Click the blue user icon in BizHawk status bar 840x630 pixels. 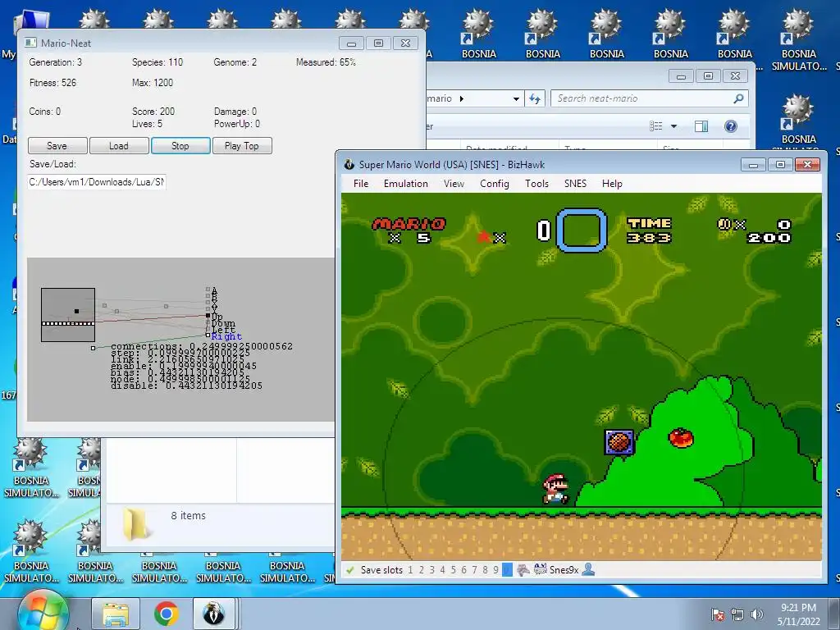coord(588,569)
